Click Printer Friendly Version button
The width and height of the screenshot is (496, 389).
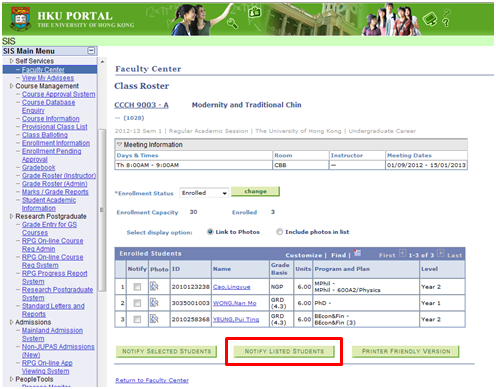tap(406, 351)
